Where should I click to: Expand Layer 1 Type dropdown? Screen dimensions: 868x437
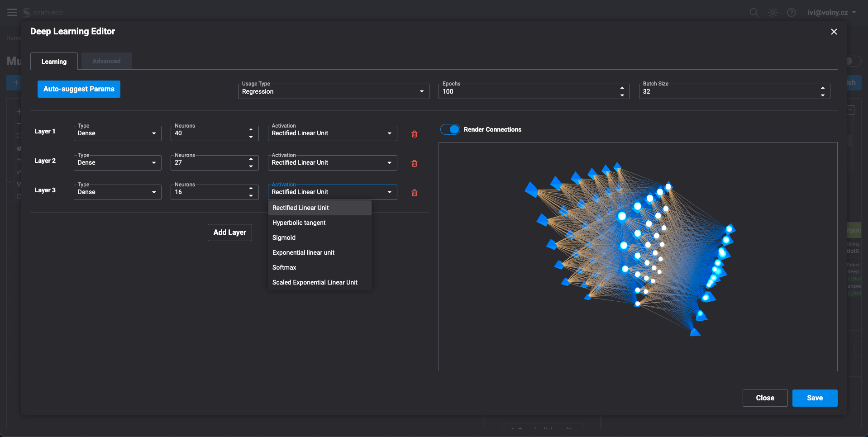pos(117,133)
